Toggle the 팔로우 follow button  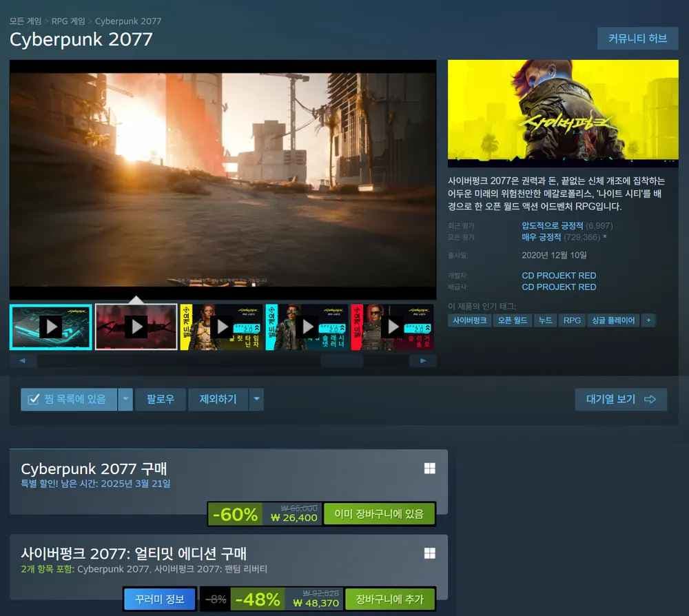coord(160,399)
